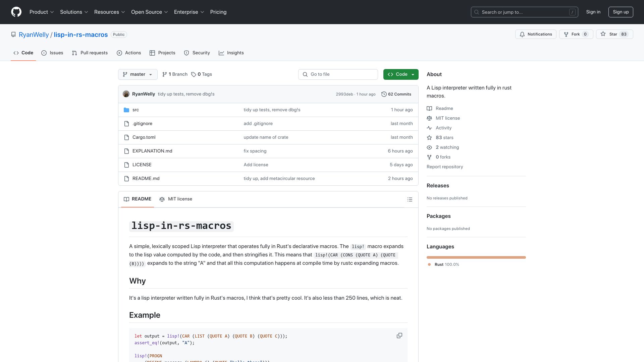Expand the Resources menu dropdown
644x362 pixels.
point(110,12)
